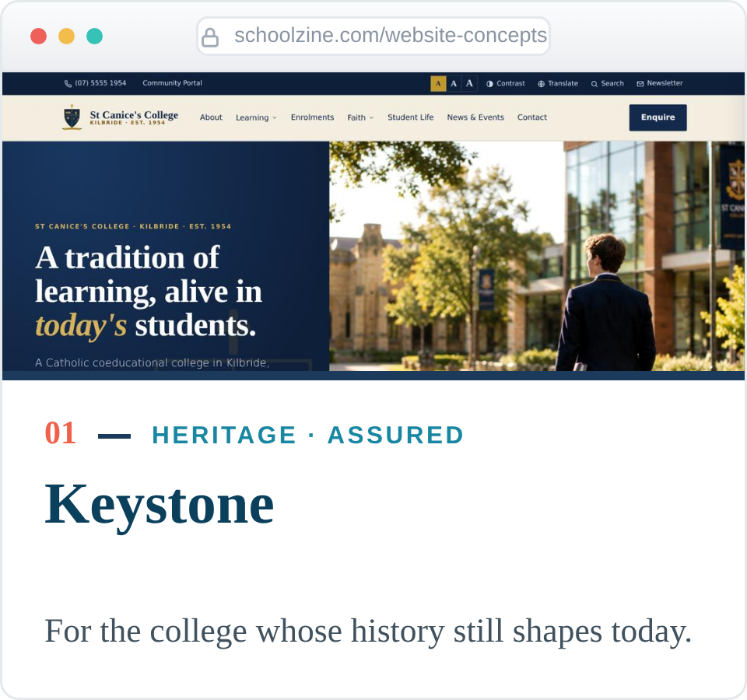Click the Search magnifier icon
This screenshot has width=747, height=700.
point(594,84)
